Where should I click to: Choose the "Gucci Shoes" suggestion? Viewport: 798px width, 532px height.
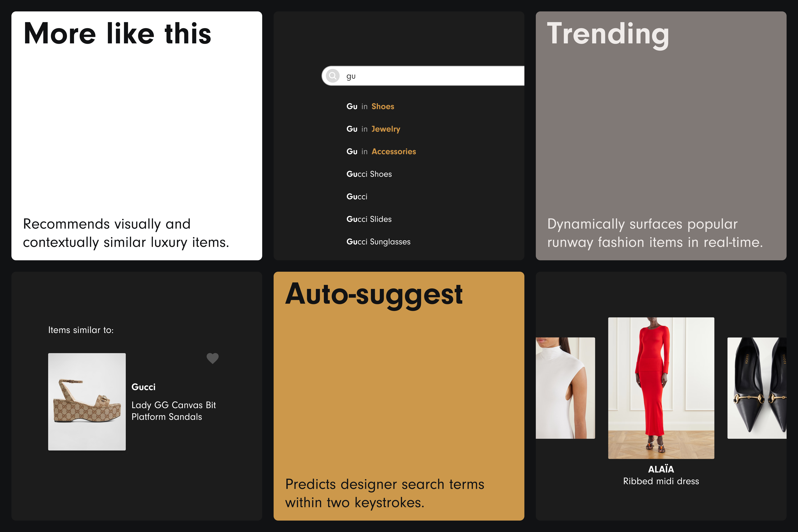(x=369, y=174)
